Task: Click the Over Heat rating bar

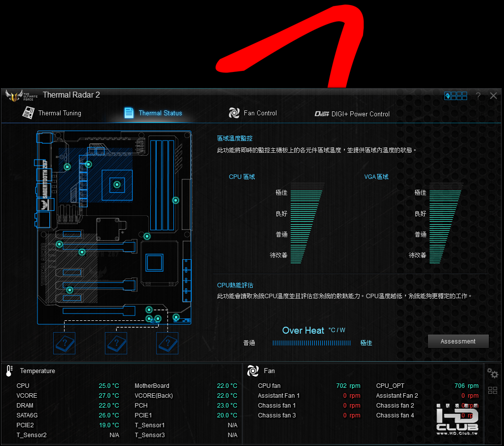Action: (x=311, y=343)
